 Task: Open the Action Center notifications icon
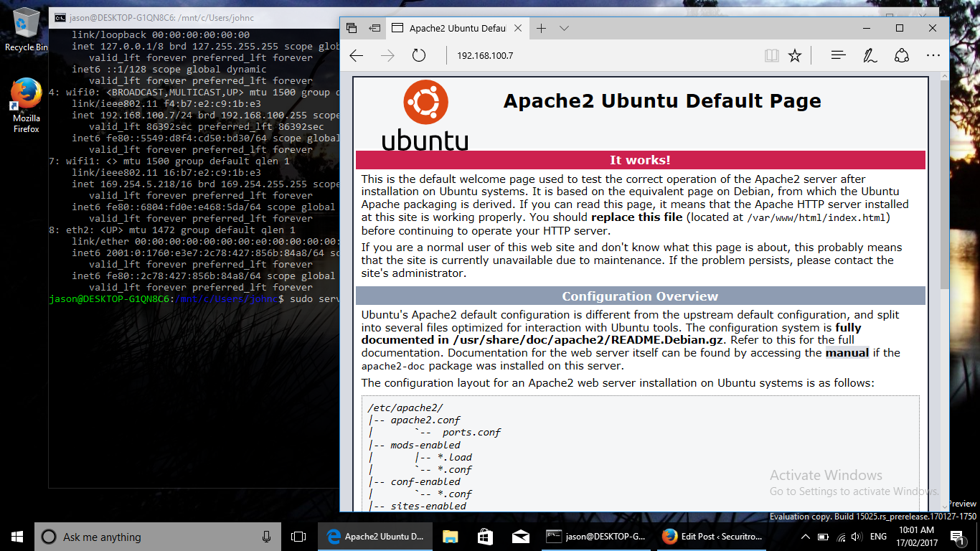(957, 537)
